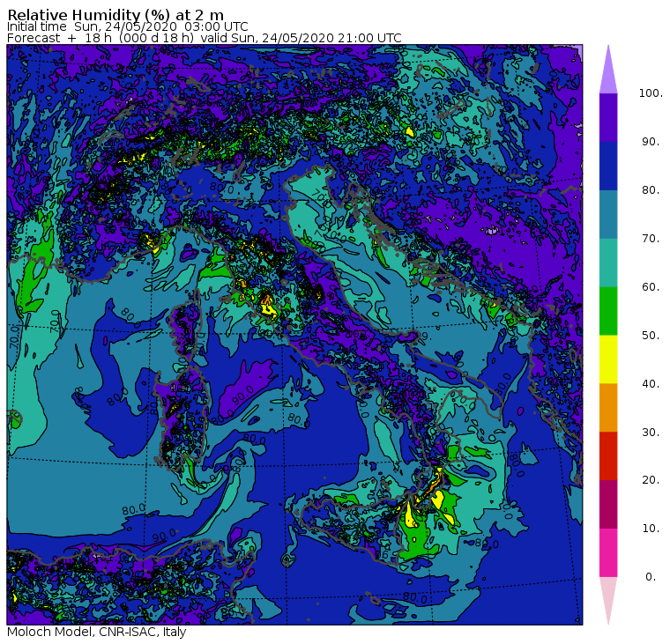Select the "80." colorbar label
This screenshot has width=670, height=644.
[651, 190]
